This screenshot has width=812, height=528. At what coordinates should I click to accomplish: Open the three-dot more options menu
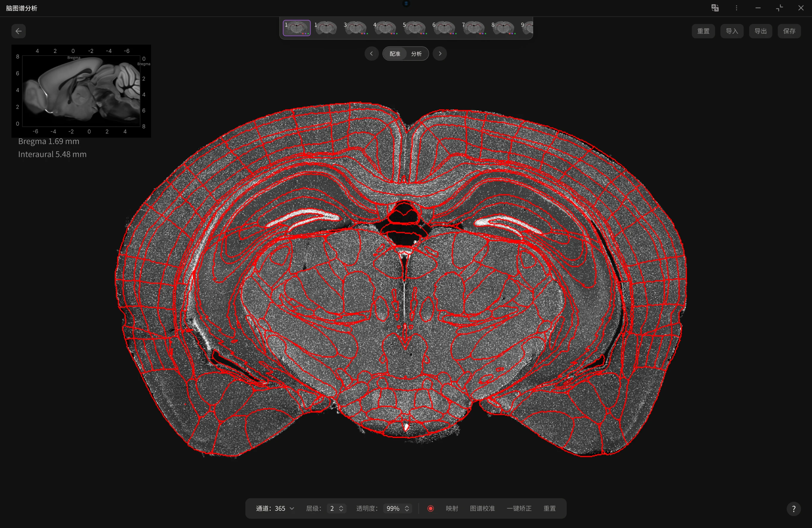[x=736, y=8]
